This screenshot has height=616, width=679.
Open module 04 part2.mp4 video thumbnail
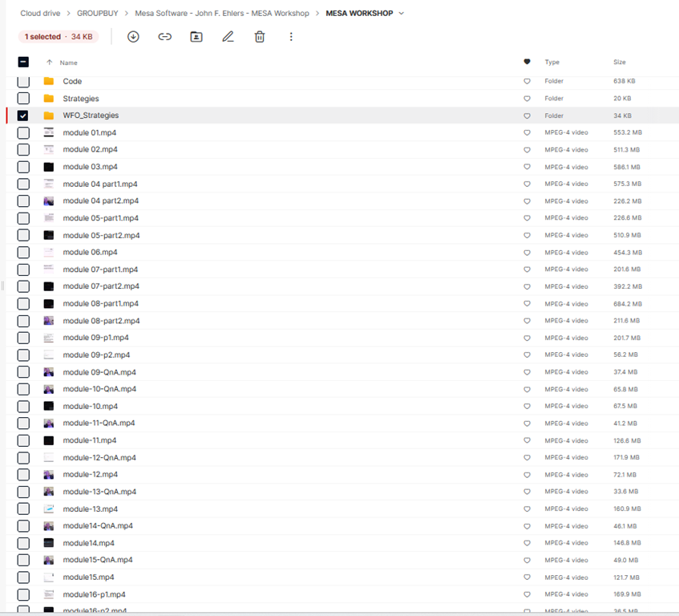[x=49, y=201]
